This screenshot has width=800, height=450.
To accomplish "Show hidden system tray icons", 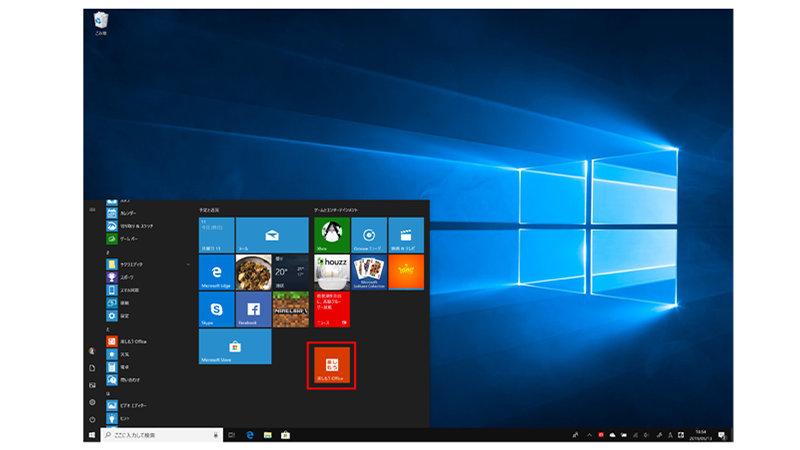I will coord(589,435).
